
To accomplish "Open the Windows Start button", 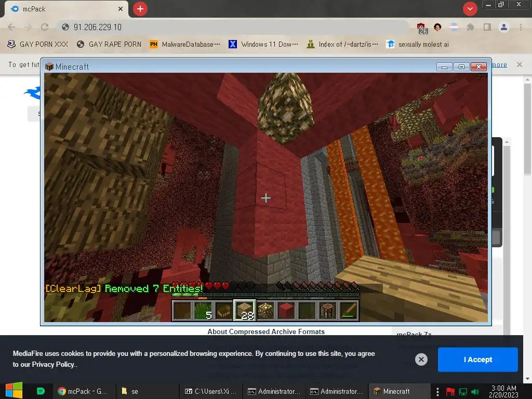I will tap(14, 391).
